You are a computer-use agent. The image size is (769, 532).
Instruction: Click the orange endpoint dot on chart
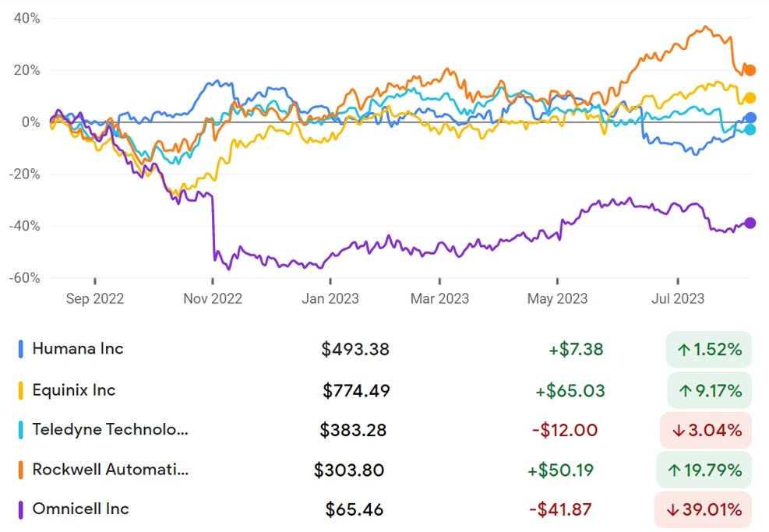tap(750, 71)
